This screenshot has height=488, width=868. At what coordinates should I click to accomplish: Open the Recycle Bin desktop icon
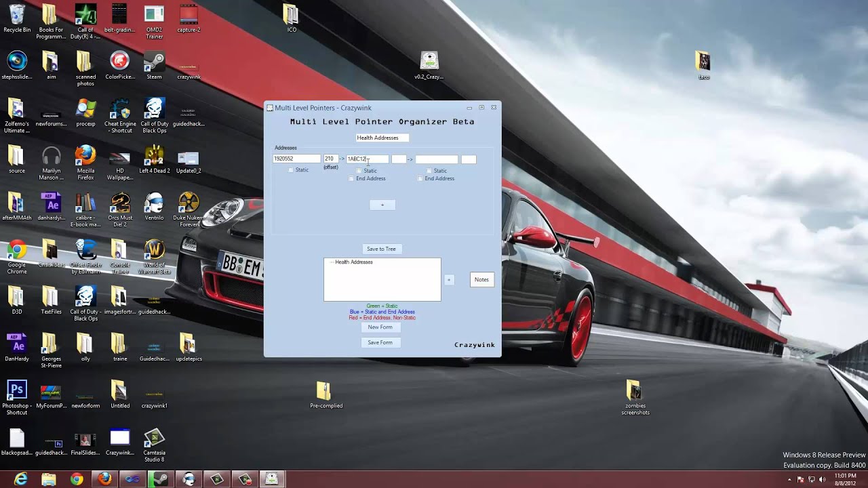click(x=17, y=18)
